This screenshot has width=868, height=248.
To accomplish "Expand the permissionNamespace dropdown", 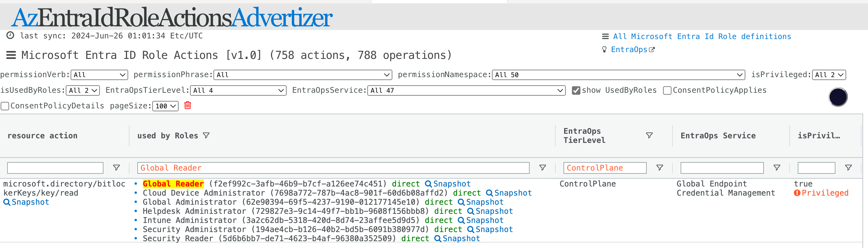I will [618, 75].
